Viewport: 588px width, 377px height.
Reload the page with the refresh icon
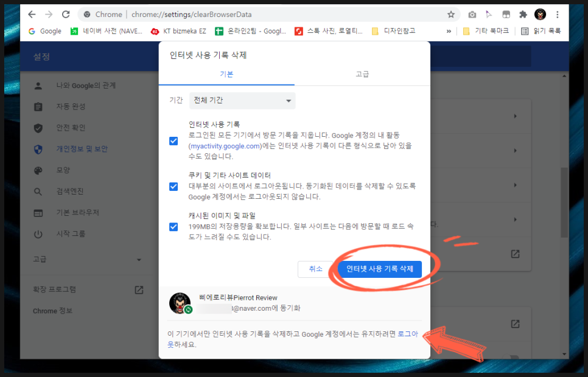66,15
